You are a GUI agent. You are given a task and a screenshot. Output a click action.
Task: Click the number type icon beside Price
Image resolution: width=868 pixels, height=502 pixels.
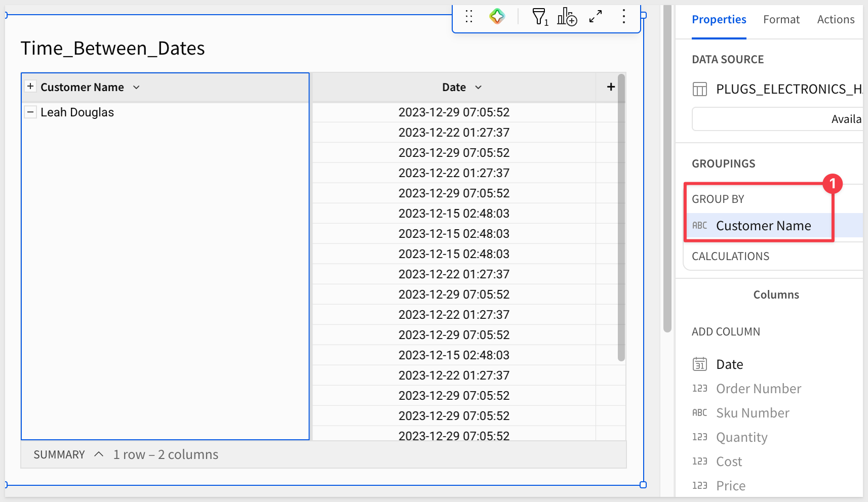coord(700,486)
